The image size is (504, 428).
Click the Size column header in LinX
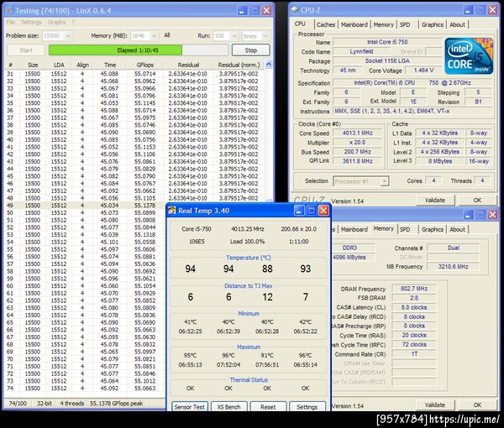click(33, 65)
